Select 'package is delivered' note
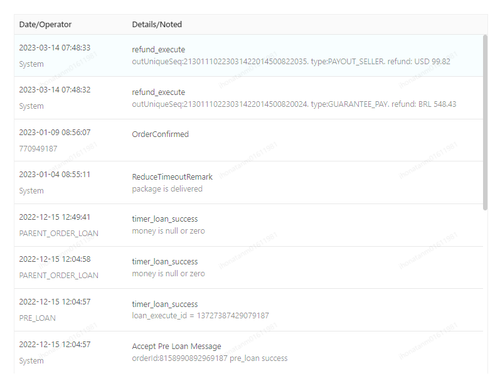This screenshot has width=500, height=385. (x=167, y=189)
